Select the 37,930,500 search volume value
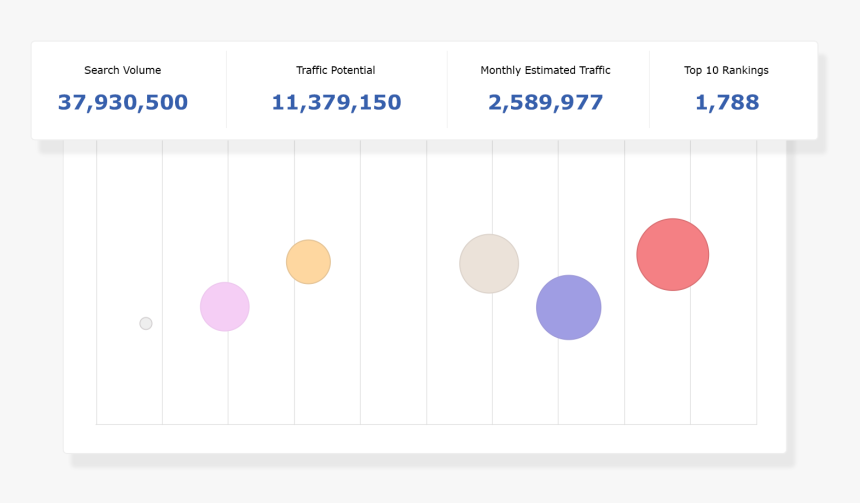 point(123,102)
